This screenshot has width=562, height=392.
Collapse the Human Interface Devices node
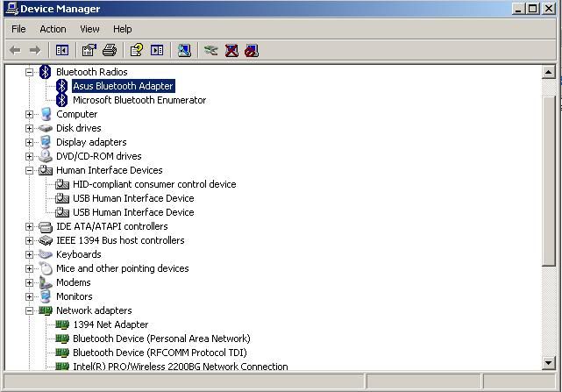(x=30, y=170)
